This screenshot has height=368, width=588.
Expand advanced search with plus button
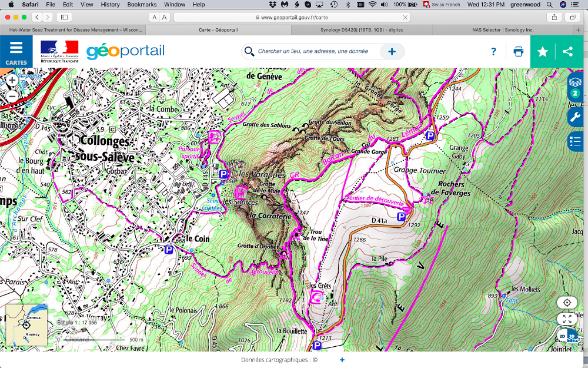[x=392, y=52]
